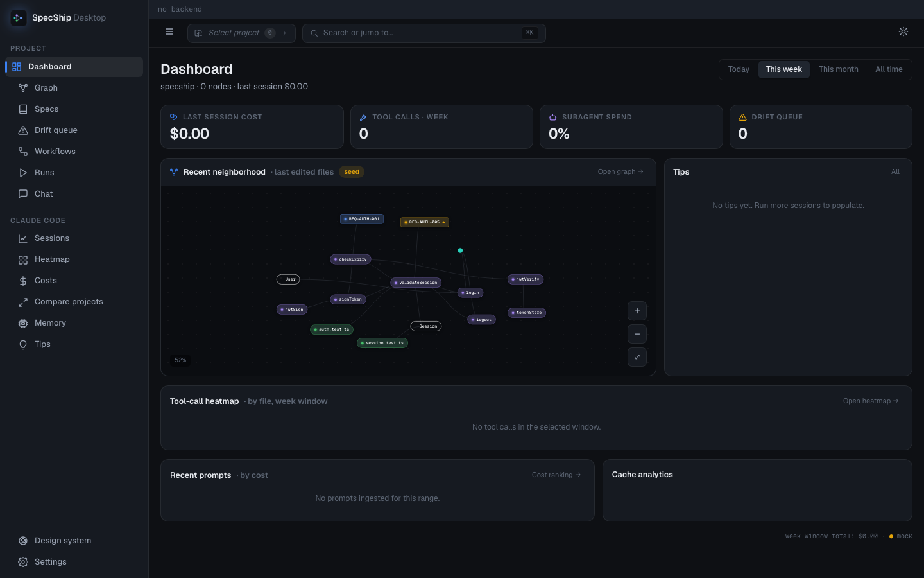This screenshot has height=578, width=924.
Task: Click the login graph node
Action: point(470,293)
